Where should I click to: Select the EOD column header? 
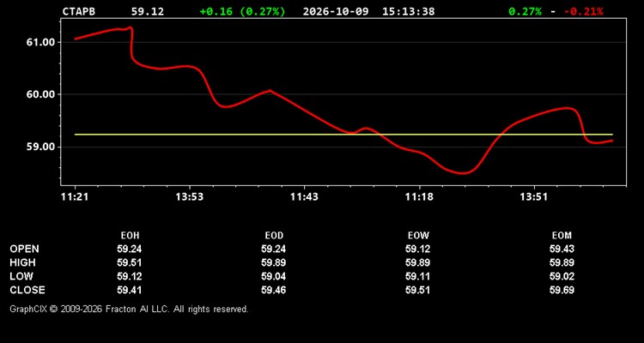pyautogui.click(x=274, y=236)
